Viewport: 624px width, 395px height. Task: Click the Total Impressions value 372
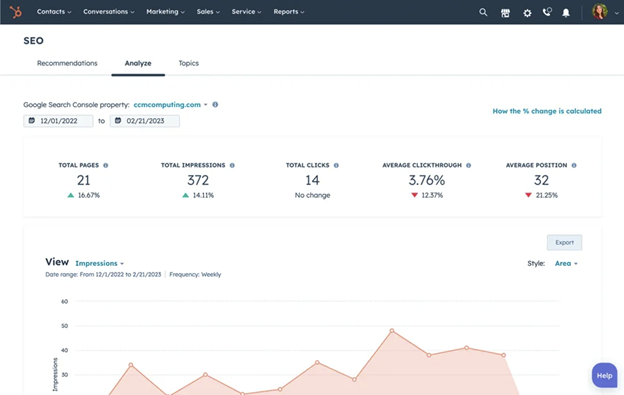[x=198, y=180]
